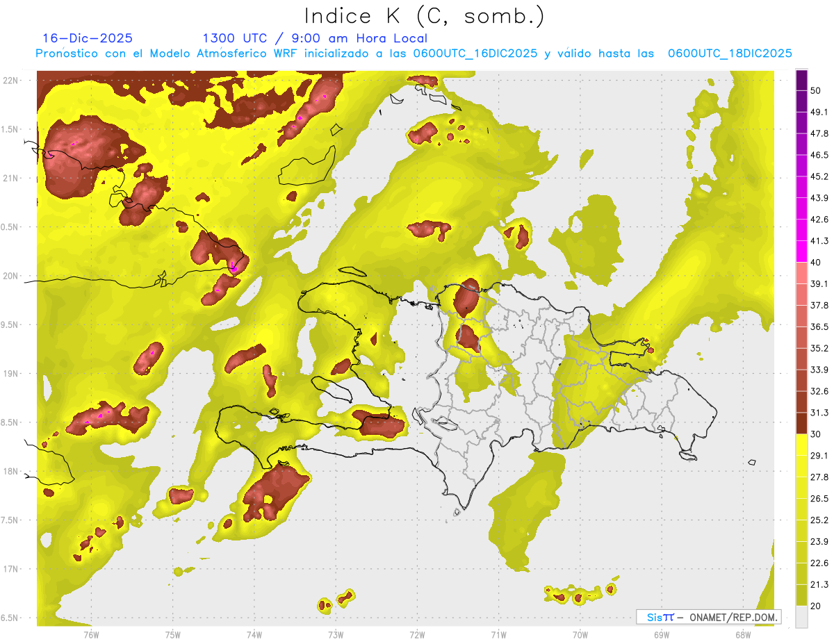Screen dimensions: 834x644
Task: Click the legend value 39.1
Action: pyautogui.click(x=819, y=284)
